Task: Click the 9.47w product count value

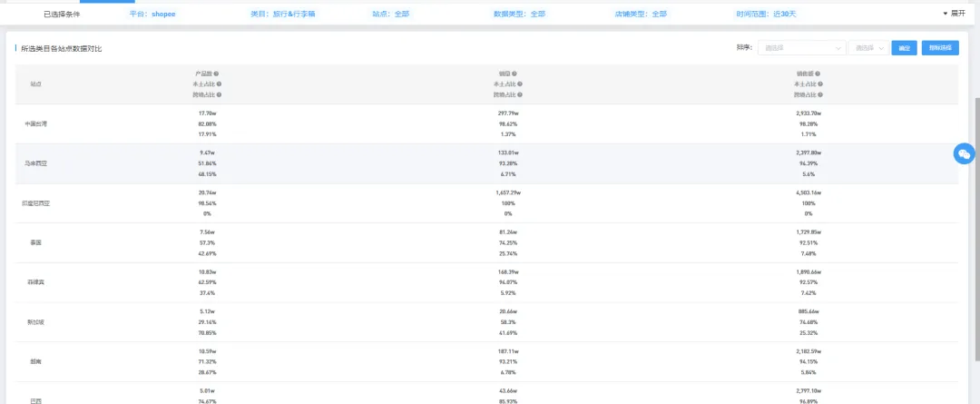Action: [208, 153]
